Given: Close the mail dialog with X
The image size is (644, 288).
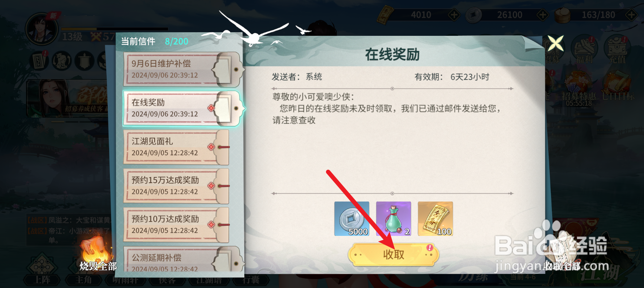Looking at the screenshot, I should 555,44.
